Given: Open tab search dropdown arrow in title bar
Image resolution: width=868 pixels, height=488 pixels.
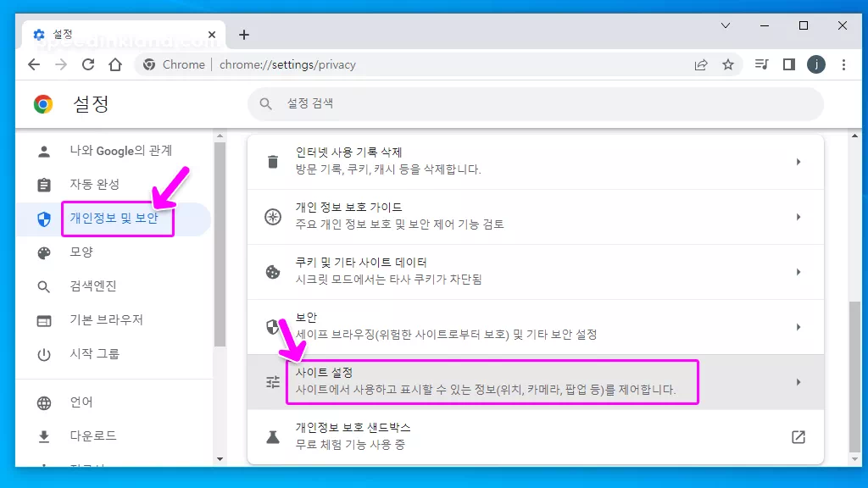Looking at the screenshot, I should pos(726,25).
